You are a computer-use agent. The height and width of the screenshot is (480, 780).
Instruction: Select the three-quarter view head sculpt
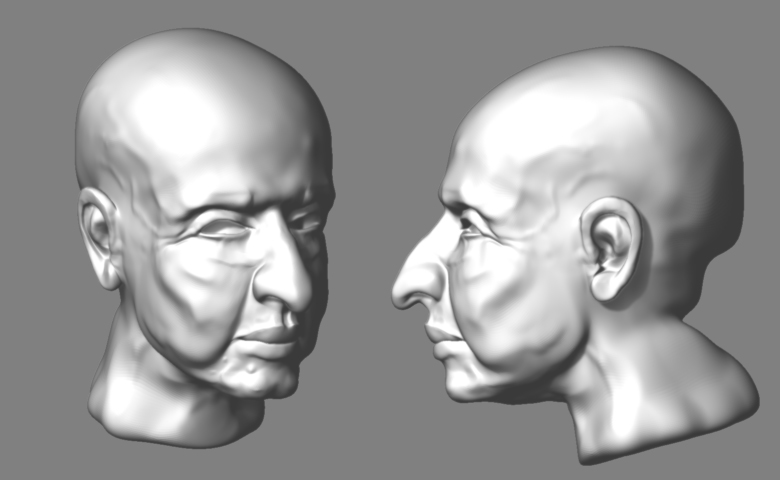coord(205,238)
